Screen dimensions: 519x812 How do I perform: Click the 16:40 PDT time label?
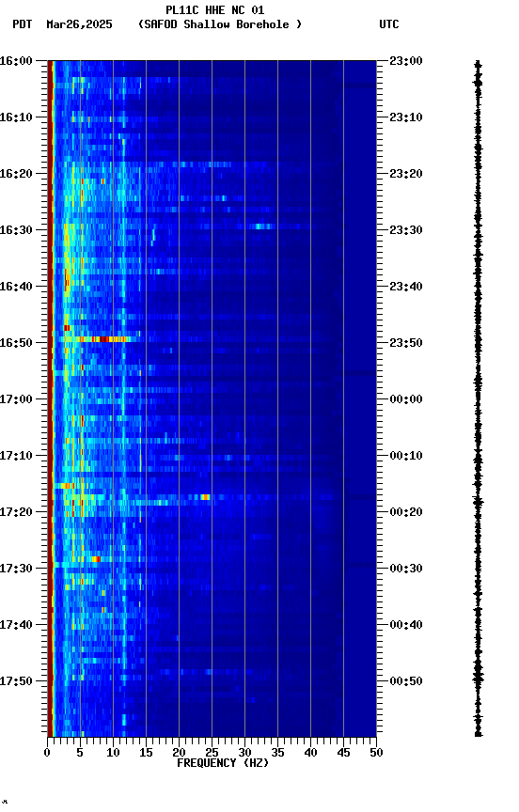click(16, 287)
